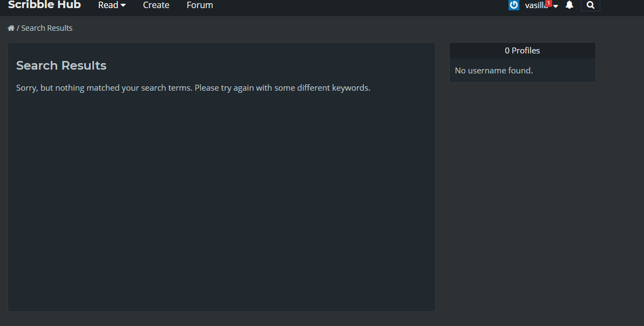Click the empty area of the results panel
Image resolution: width=644 pixels, height=326 pixels.
pos(221,205)
